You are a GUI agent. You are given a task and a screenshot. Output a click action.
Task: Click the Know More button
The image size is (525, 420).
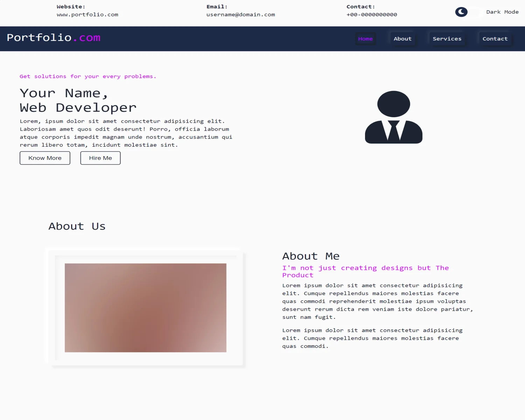[x=45, y=158]
